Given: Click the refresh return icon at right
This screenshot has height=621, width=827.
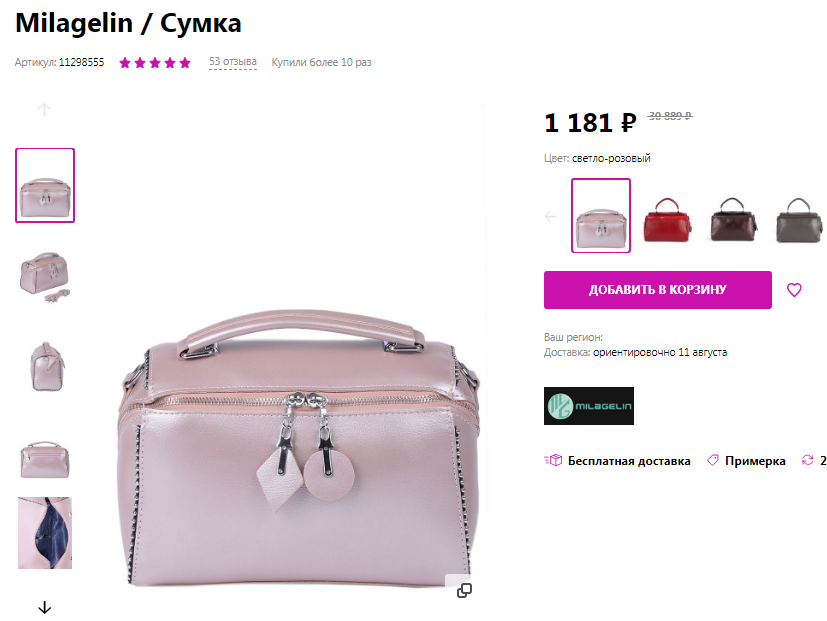Looking at the screenshot, I should (807, 460).
